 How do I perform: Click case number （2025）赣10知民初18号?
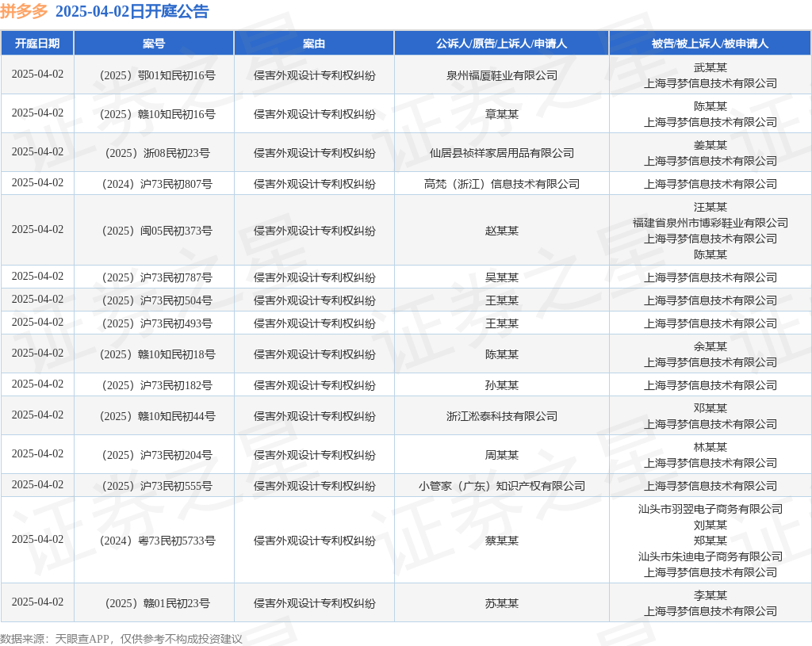point(158,354)
